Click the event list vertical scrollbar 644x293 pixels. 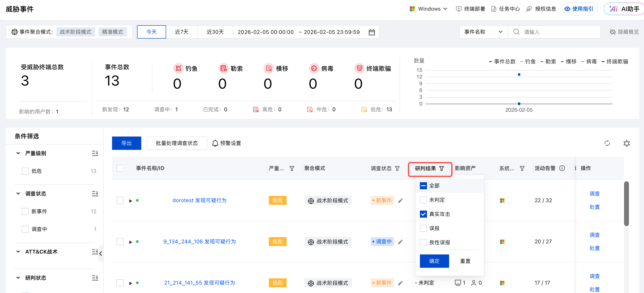[626, 203]
